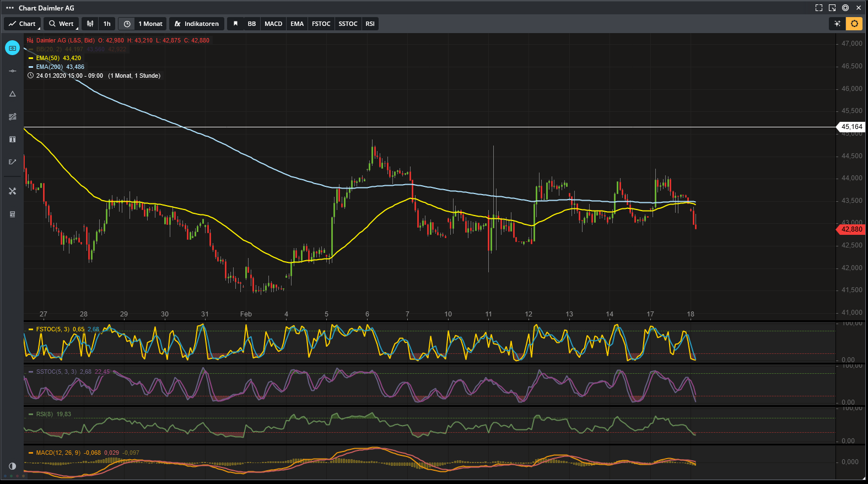This screenshot has height=484, width=868.
Task: Choose the Fibonacci retracement tool in sidebar
Action: coord(12,117)
